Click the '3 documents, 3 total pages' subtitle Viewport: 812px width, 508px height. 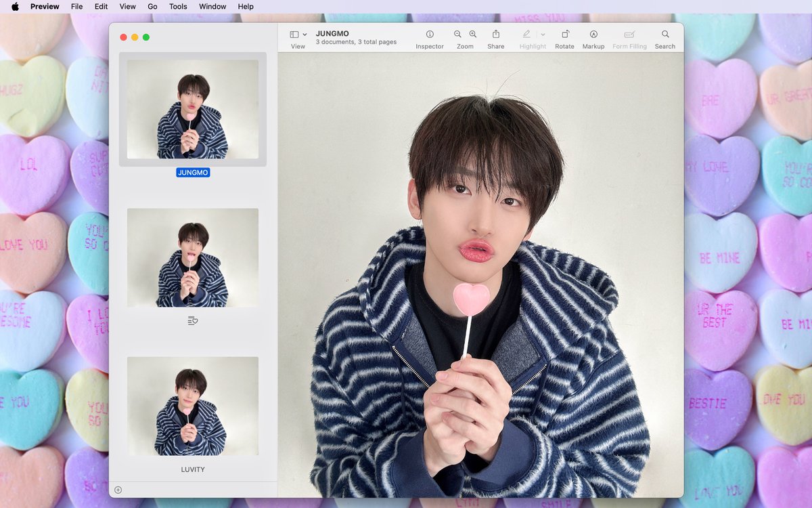point(356,42)
